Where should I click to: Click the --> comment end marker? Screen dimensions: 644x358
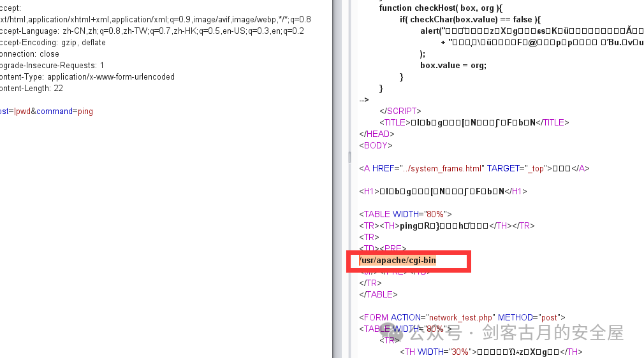point(364,100)
